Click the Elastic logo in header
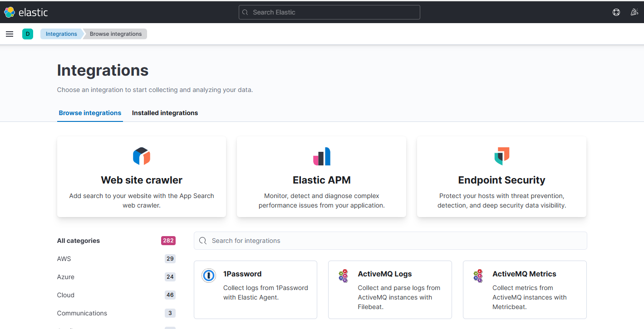The height and width of the screenshot is (329, 644). coord(26,12)
